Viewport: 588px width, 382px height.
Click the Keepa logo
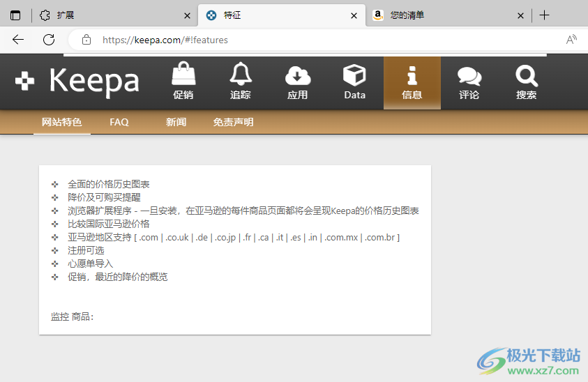click(77, 82)
